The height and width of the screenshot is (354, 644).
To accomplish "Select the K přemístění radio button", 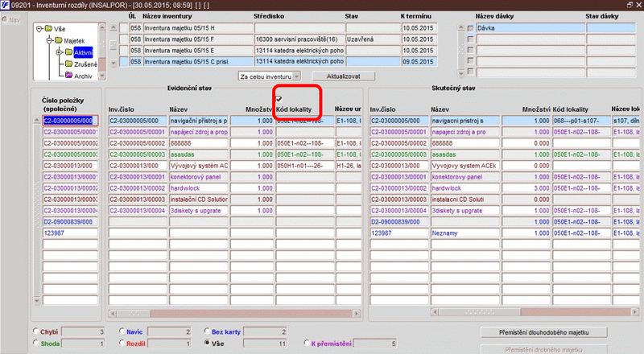I will point(307,343).
